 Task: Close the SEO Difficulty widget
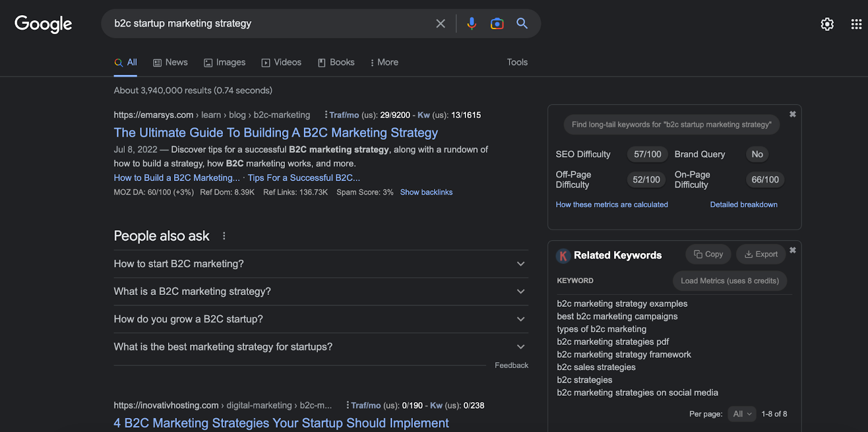point(793,114)
